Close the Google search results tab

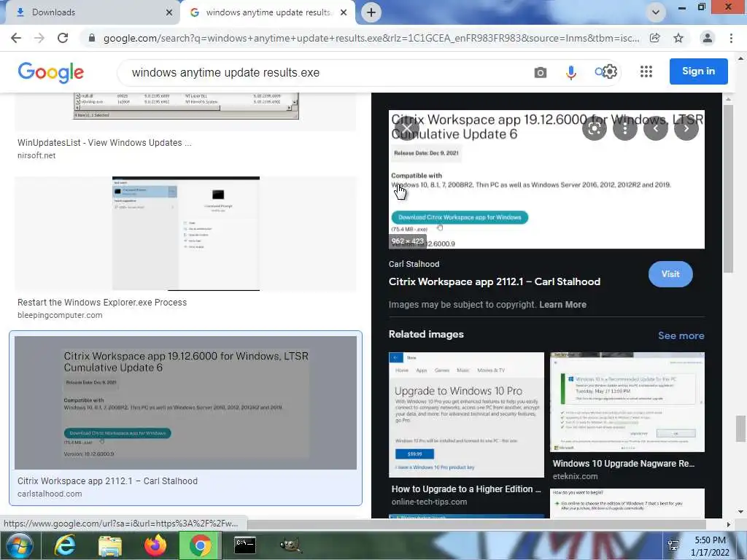tap(344, 12)
